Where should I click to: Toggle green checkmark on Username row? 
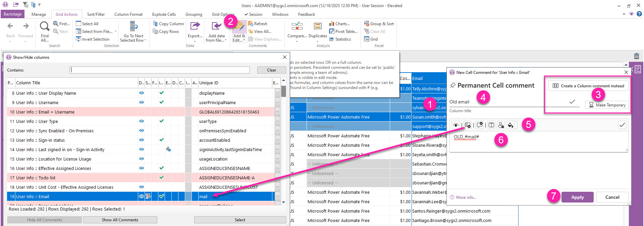pyautogui.click(x=161, y=102)
